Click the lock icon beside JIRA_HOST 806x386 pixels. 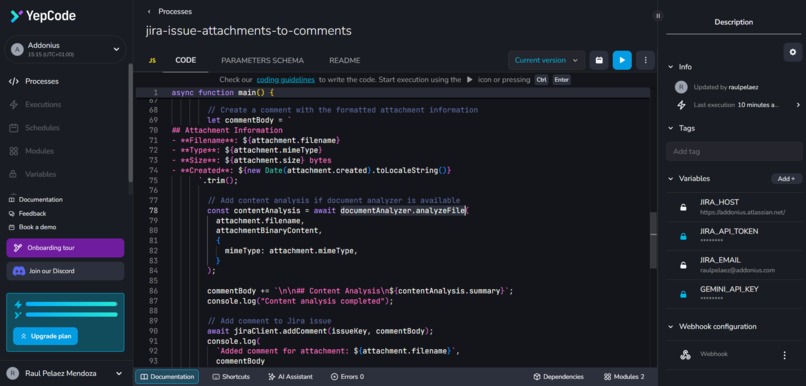click(x=683, y=208)
